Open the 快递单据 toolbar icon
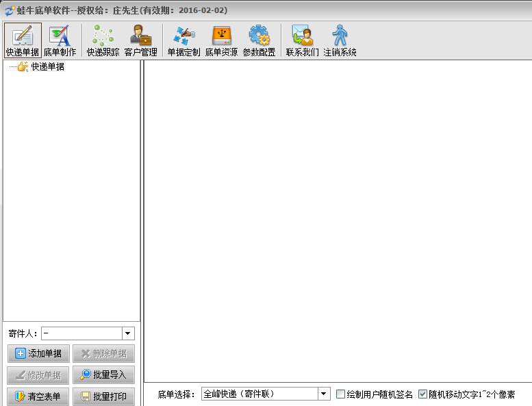The image size is (532, 406). tap(23, 40)
